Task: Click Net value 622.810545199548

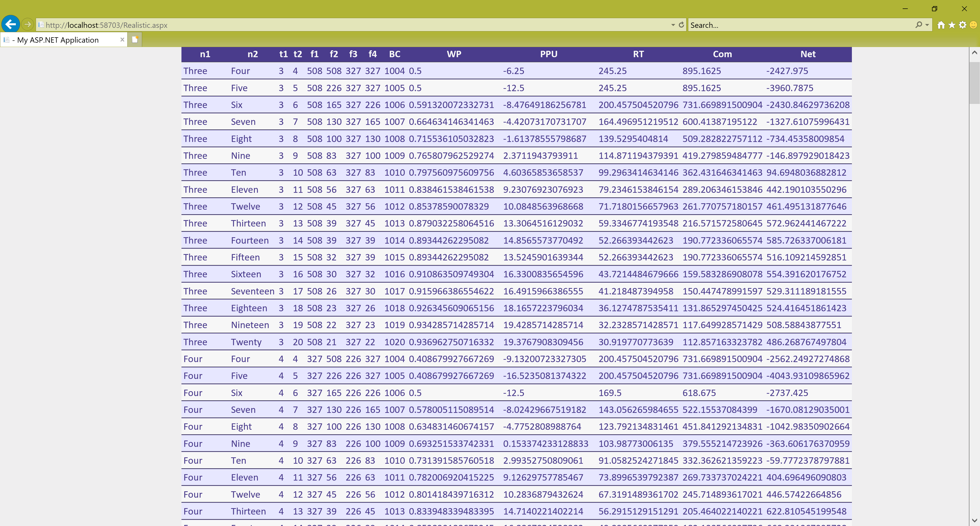Action: (x=806, y=511)
